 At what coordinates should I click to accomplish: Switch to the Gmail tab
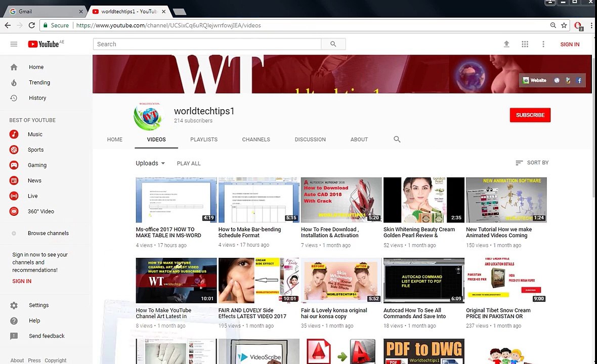(45, 12)
